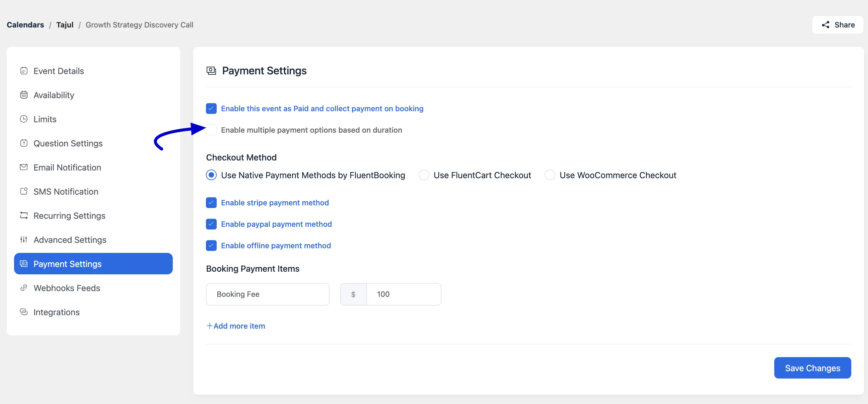Open Webhooks Feeds section

pos(93,288)
